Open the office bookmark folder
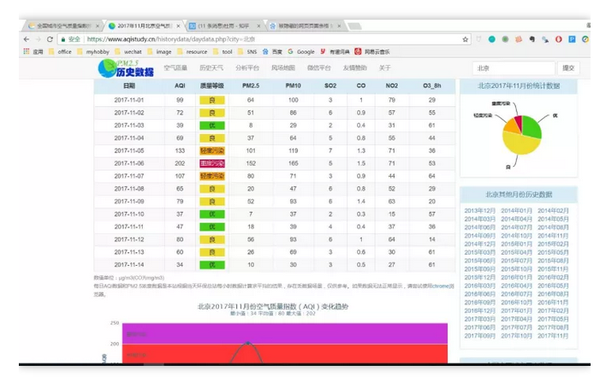This screenshot has width=600, height=377. [x=60, y=52]
